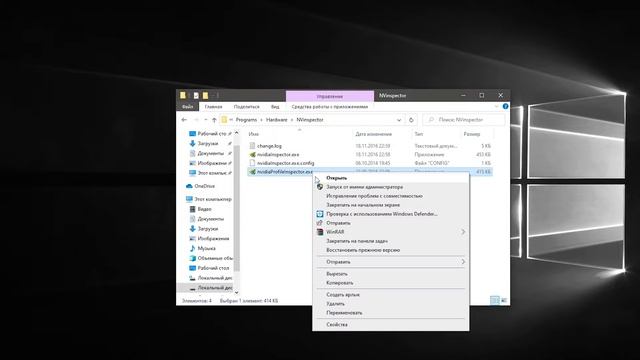Click the Properties checkmark icon in title bar
The height and width of the screenshot is (360, 640).
tap(196, 96)
